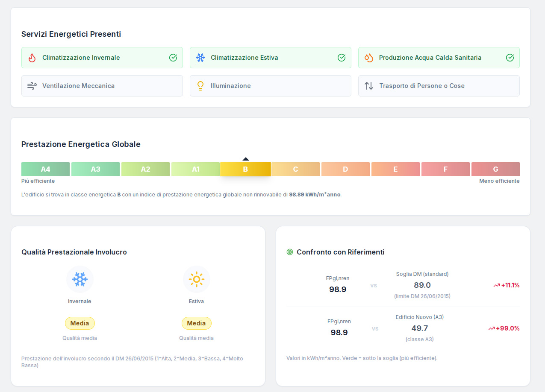This screenshot has width=545, height=392.
Task: Click the +11.1% trend indicator
Action: click(x=507, y=285)
